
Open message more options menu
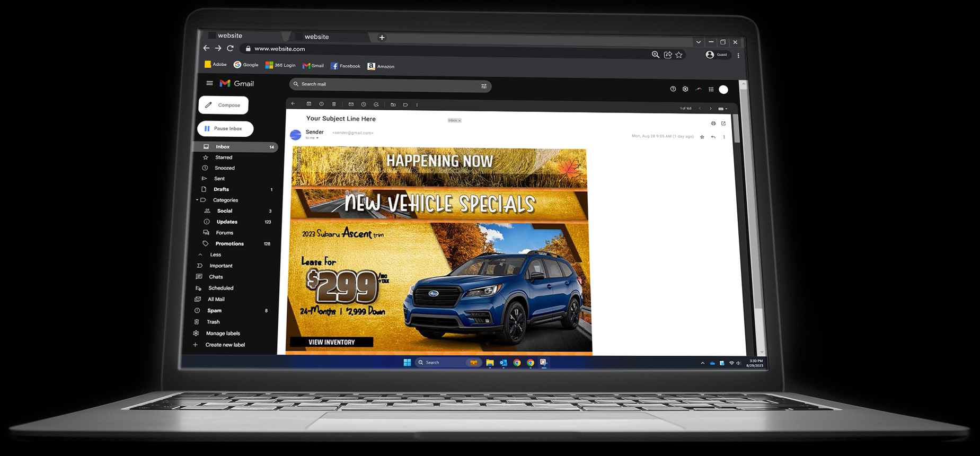click(x=725, y=137)
